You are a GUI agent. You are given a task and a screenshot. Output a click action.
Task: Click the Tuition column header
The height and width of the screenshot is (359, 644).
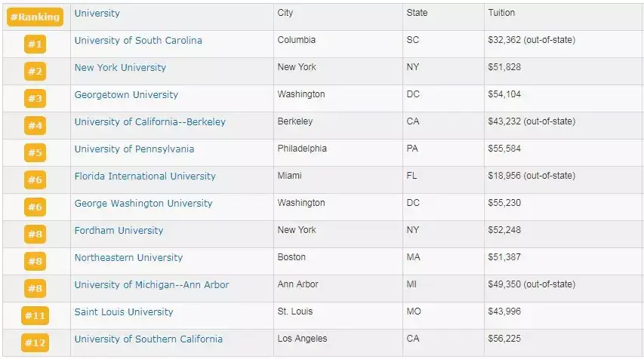502,14
